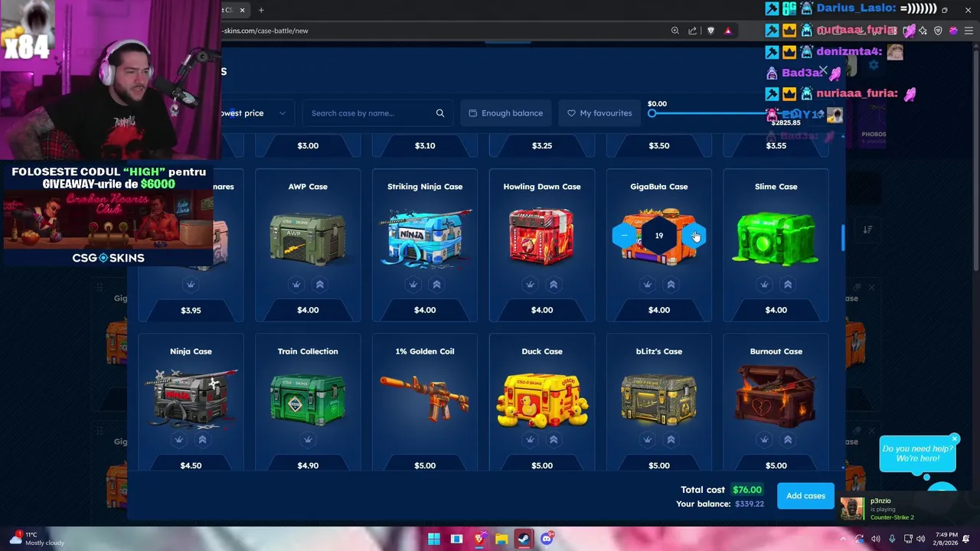The height and width of the screenshot is (551, 980).
Task: Click the double-chevron icon under GigaButa Case
Action: click(671, 285)
